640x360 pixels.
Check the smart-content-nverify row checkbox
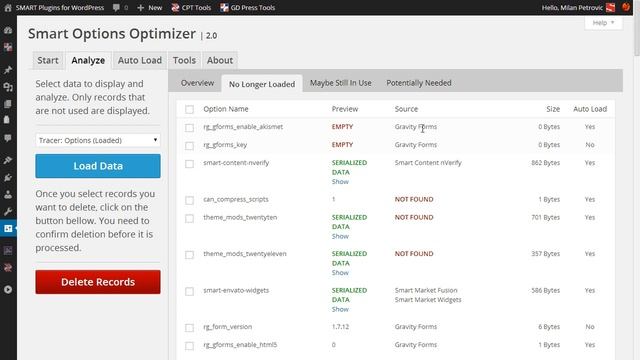[x=189, y=164]
